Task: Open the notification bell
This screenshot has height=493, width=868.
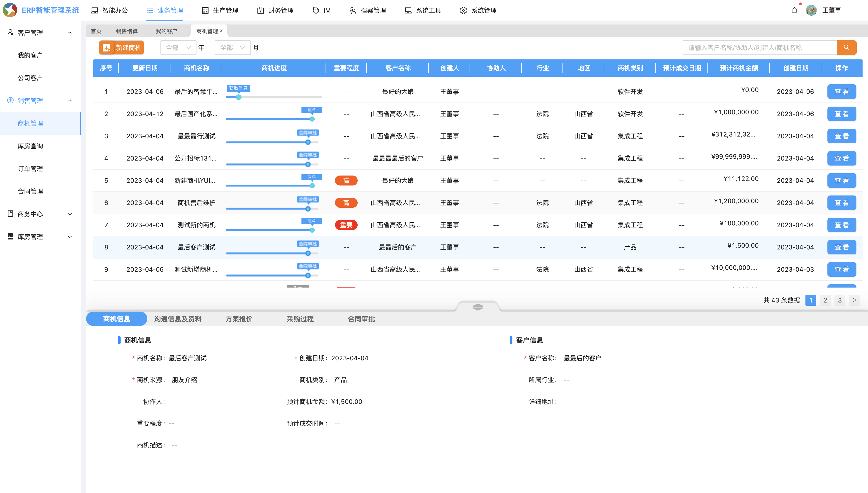Action: tap(794, 10)
